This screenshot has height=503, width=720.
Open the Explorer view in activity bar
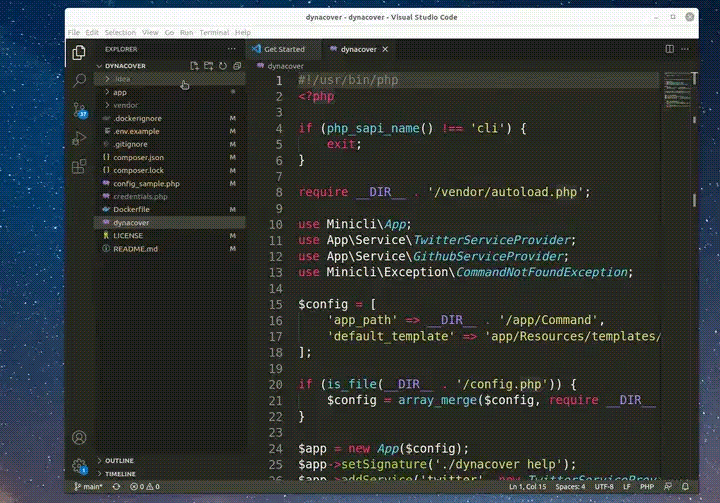point(79,53)
